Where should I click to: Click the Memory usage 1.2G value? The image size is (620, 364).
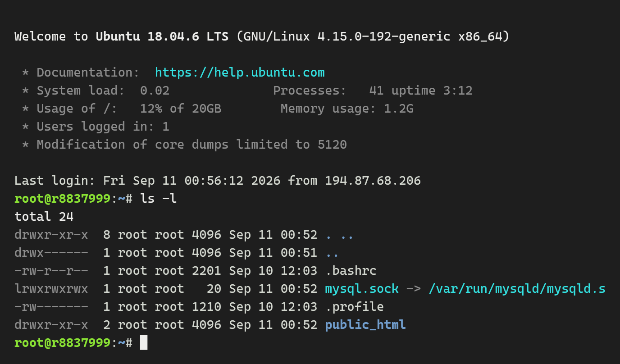point(398,109)
